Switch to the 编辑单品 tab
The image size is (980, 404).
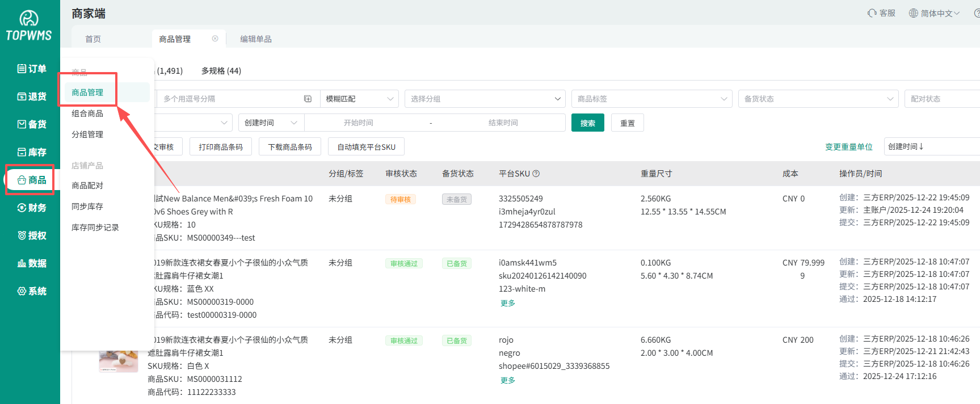(x=255, y=39)
